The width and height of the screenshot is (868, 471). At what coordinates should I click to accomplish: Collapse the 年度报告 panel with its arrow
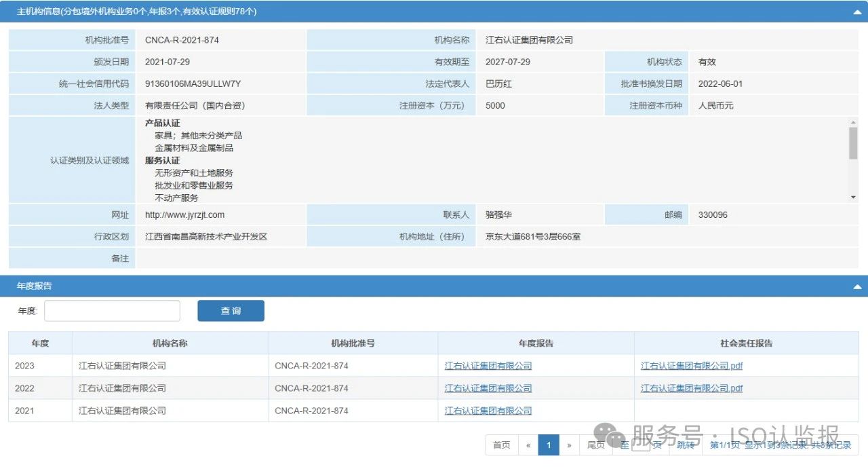(857, 286)
